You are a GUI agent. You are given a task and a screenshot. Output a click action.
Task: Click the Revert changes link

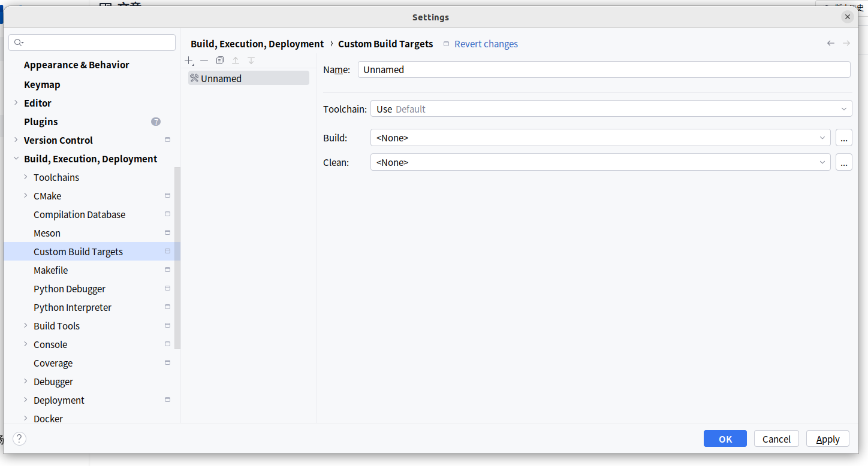point(486,44)
